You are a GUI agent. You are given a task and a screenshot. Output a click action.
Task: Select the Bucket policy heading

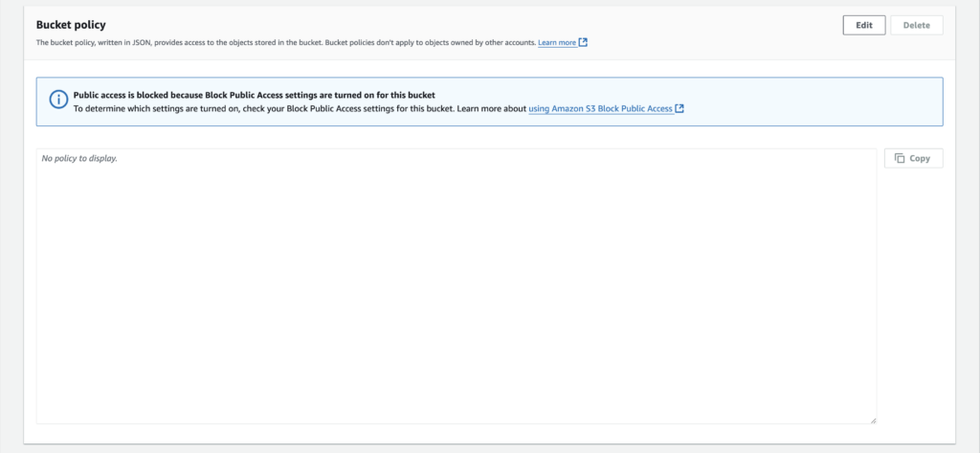click(71, 23)
